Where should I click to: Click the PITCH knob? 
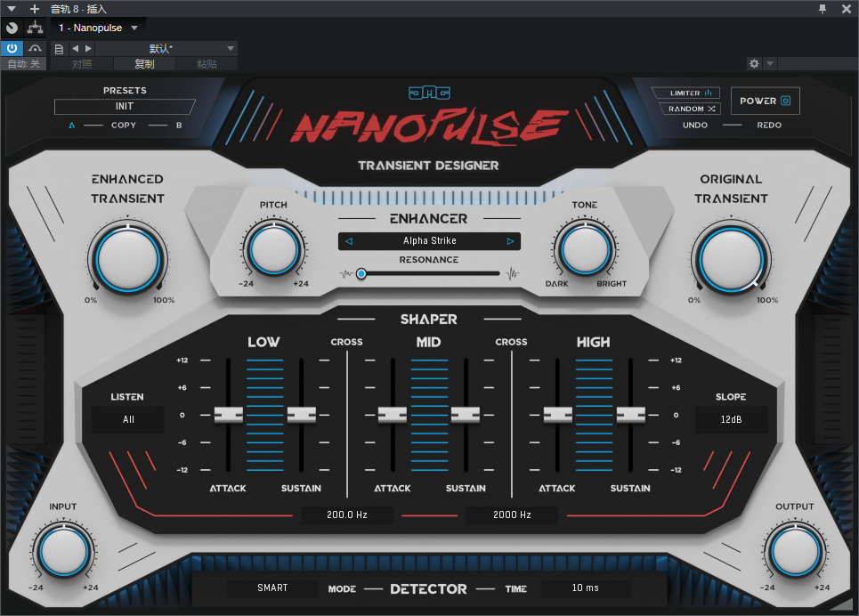click(273, 250)
